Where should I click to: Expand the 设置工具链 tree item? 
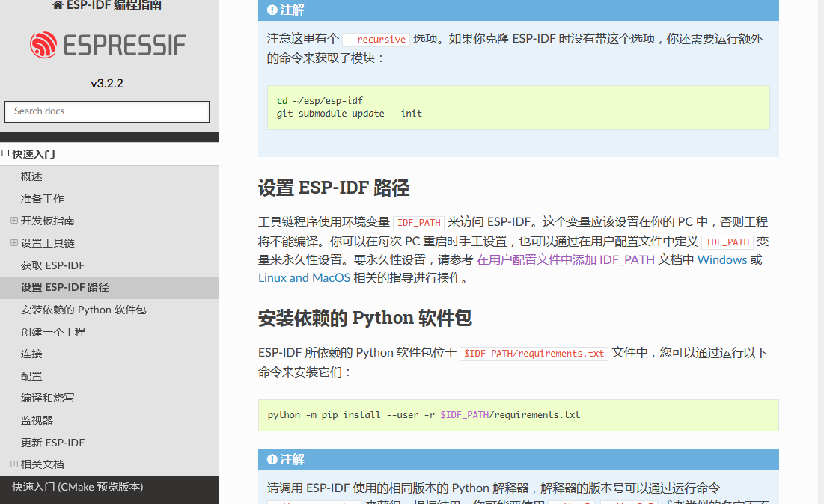tap(14, 242)
